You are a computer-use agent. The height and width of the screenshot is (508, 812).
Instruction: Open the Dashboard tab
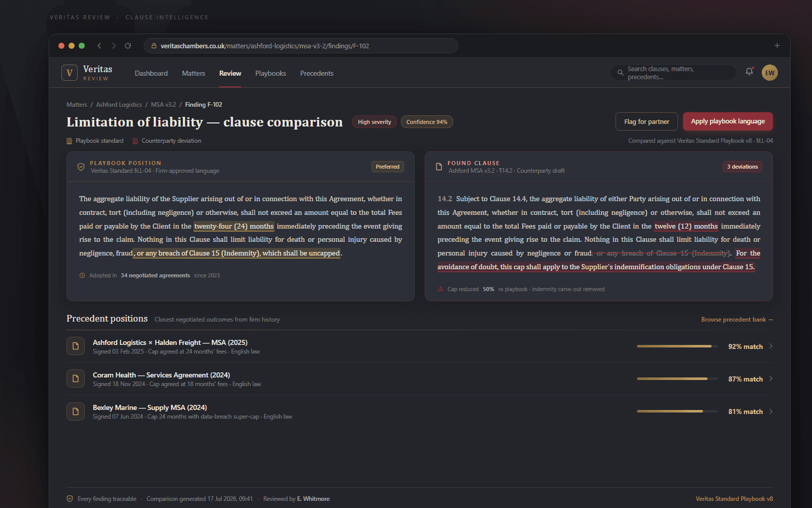coord(151,73)
